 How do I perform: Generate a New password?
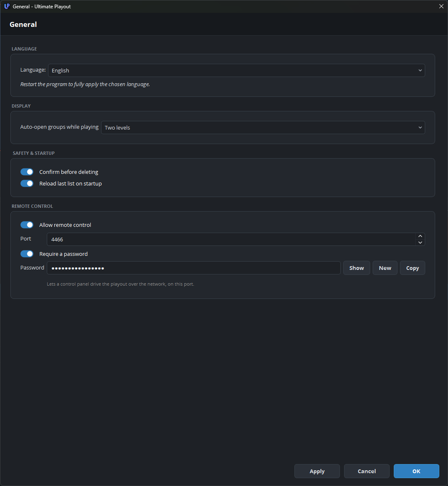[x=385, y=268]
